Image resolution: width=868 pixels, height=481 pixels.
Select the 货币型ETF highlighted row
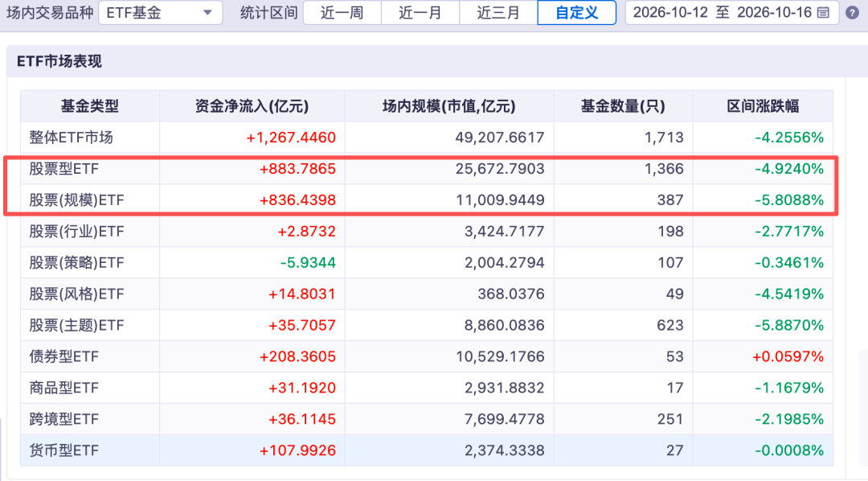pyautogui.click(x=426, y=450)
